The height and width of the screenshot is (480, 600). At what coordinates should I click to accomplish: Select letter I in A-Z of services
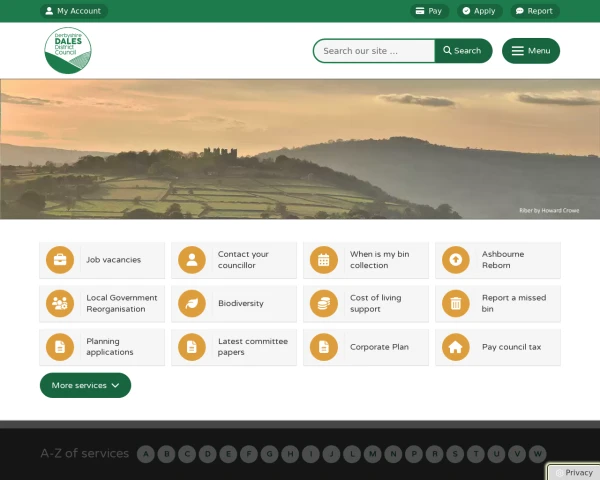coord(311,454)
